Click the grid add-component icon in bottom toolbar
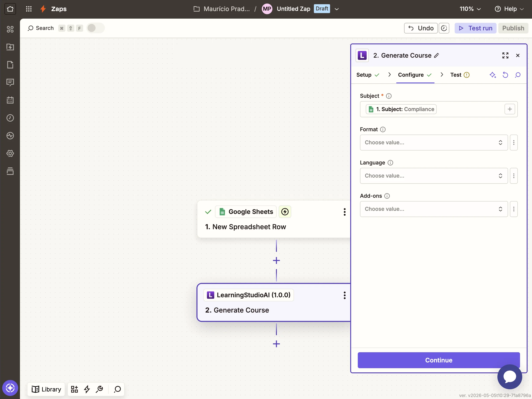Image resolution: width=532 pixels, height=399 pixels. point(74,389)
